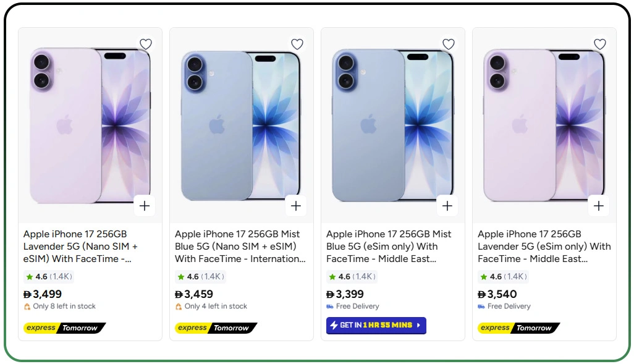
Task: Add the Mist Blue Nano SIM iPhone via plus icon
Action: click(x=296, y=205)
